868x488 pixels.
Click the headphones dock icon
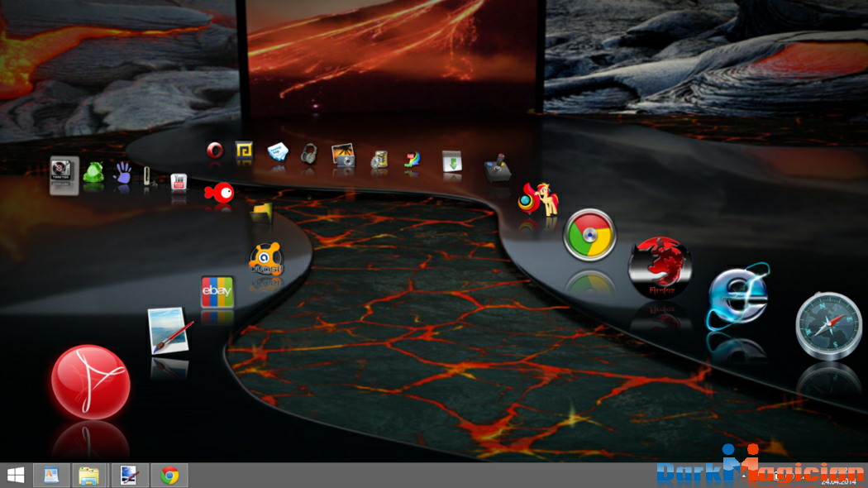309,154
